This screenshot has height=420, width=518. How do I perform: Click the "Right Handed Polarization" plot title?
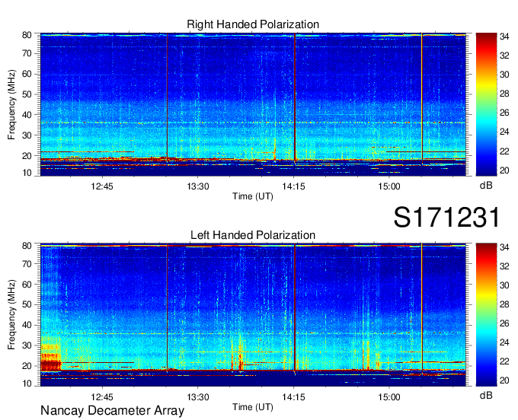pos(253,24)
